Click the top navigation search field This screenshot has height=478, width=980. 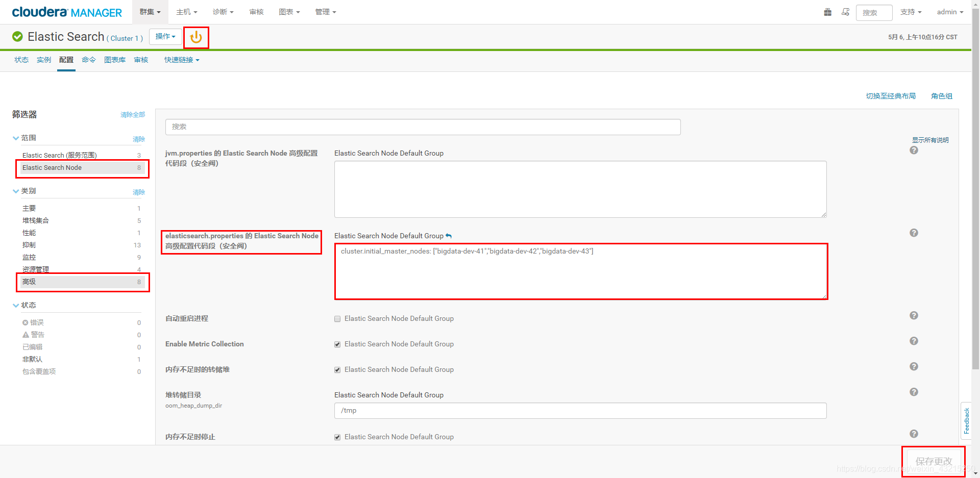[874, 12]
